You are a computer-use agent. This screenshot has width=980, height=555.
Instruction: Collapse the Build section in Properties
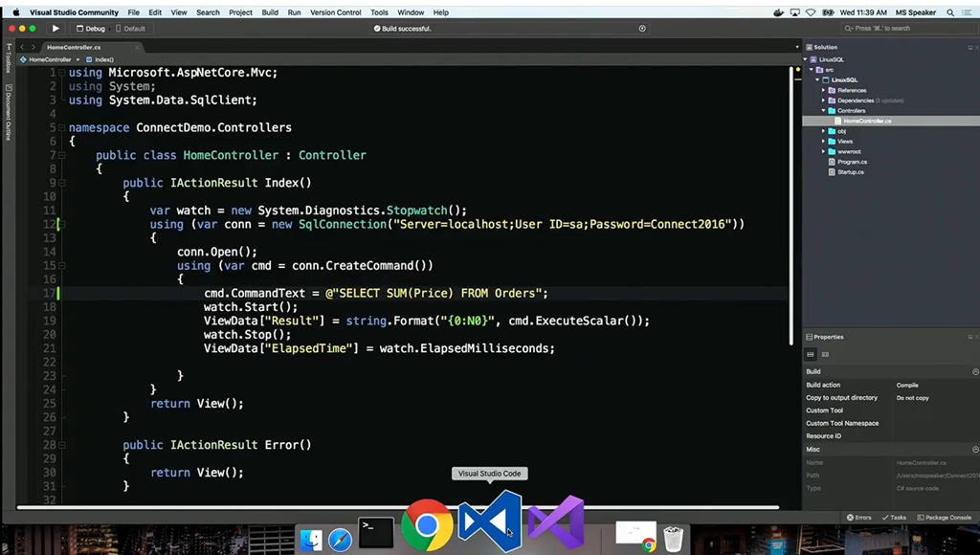click(x=974, y=371)
